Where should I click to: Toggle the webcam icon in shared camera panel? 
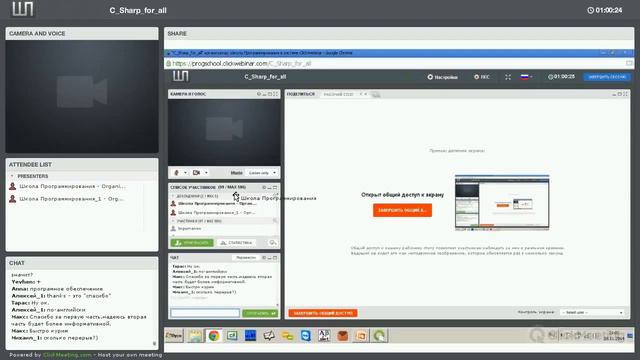click(196, 173)
